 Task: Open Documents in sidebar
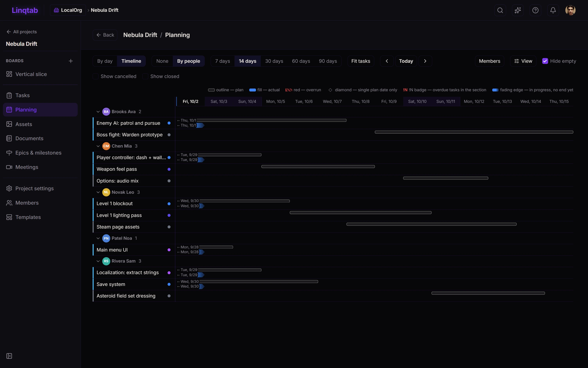(40, 139)
